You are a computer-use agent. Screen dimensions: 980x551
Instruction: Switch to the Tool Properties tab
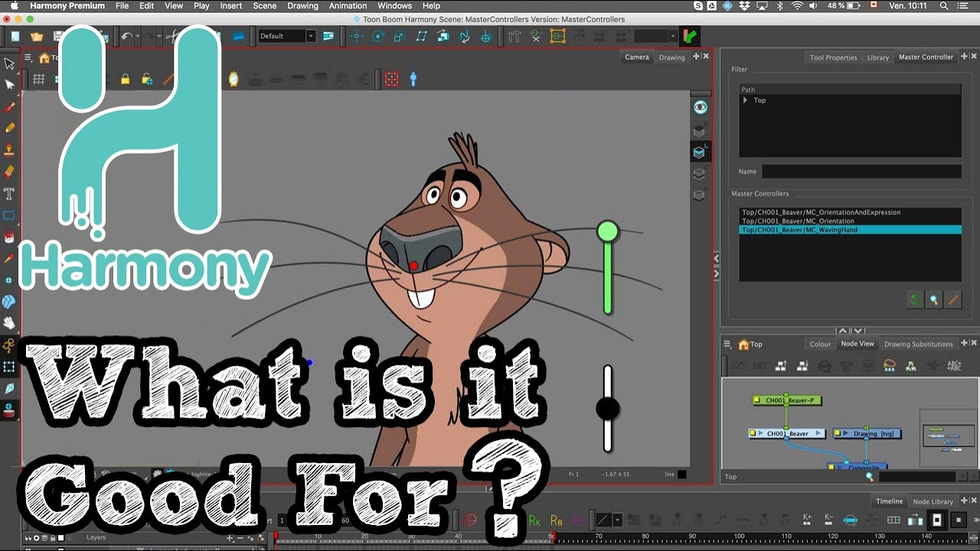[834, 57]
